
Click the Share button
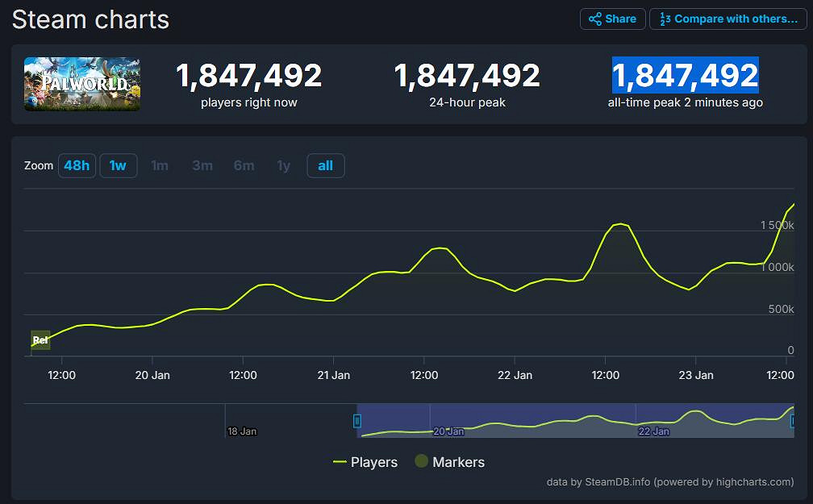[612, 19]
